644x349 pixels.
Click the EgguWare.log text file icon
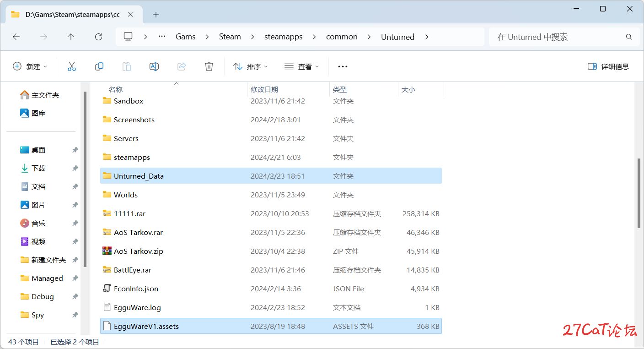pos(107,307)
